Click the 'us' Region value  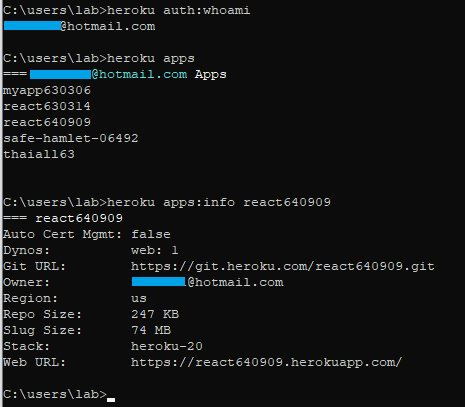(x=139, y=299)
